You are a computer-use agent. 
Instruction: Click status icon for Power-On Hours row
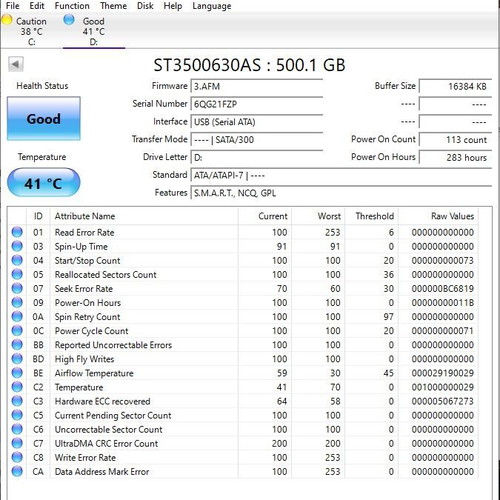(x=17, y=302)
